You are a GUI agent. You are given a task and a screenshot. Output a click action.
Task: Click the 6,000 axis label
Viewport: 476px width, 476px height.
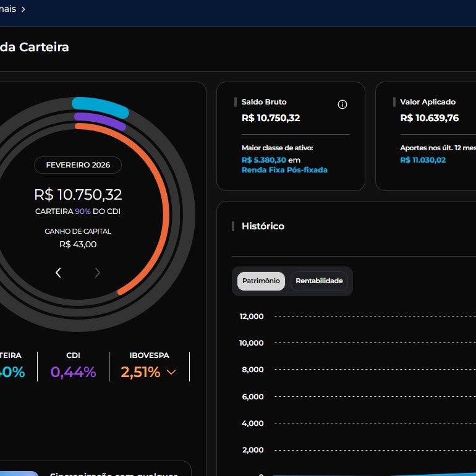click(x=253, y=397)
